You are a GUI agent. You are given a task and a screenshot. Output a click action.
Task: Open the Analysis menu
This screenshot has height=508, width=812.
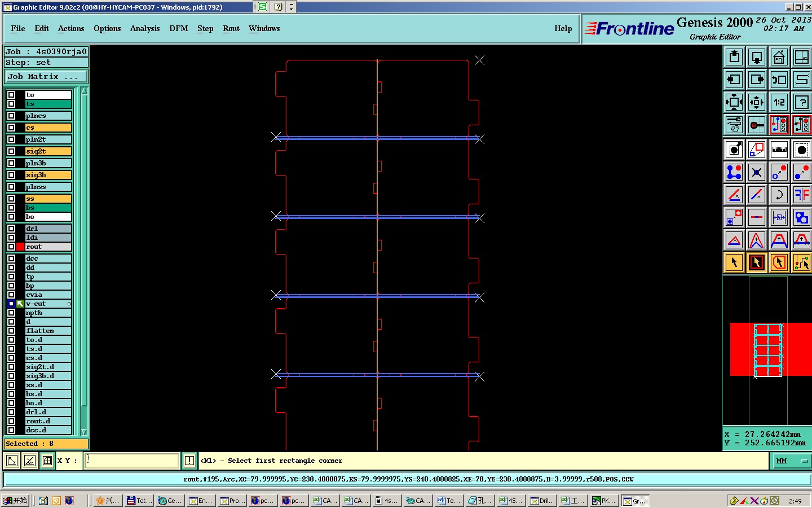pyautogui.click(x=145, y=28)
